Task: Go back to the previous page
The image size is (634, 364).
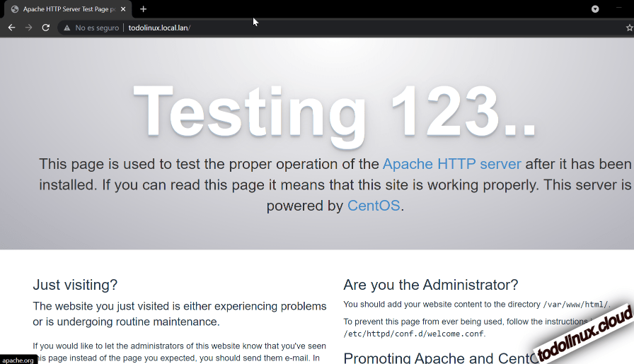Action: [12, 28]
